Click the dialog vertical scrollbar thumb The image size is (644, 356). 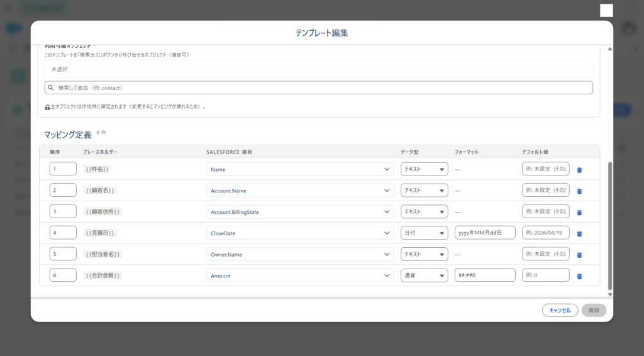click(x=610, y=226)
